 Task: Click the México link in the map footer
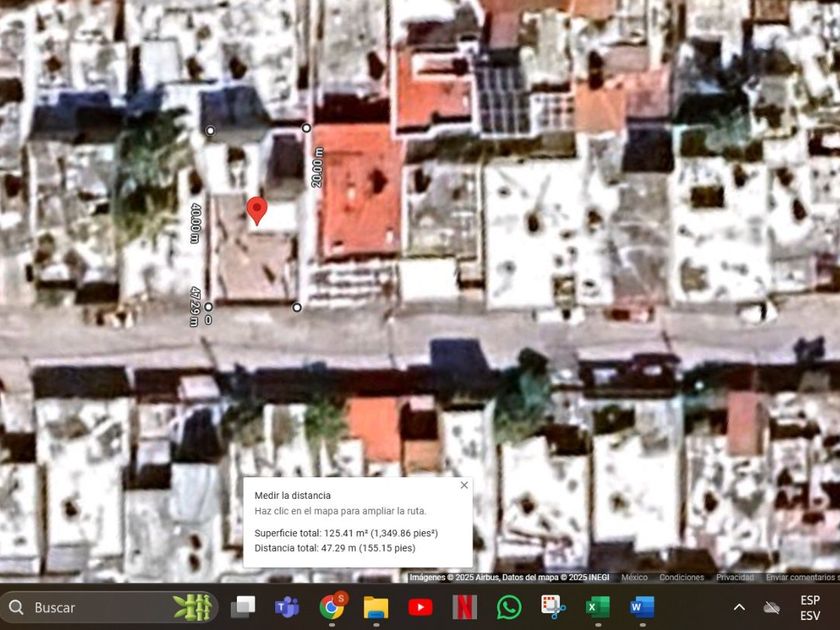634,577
